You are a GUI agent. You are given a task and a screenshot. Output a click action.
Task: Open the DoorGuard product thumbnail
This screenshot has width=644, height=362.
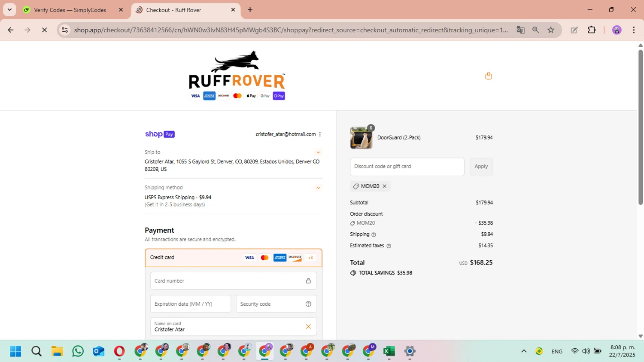pos(361,138)
